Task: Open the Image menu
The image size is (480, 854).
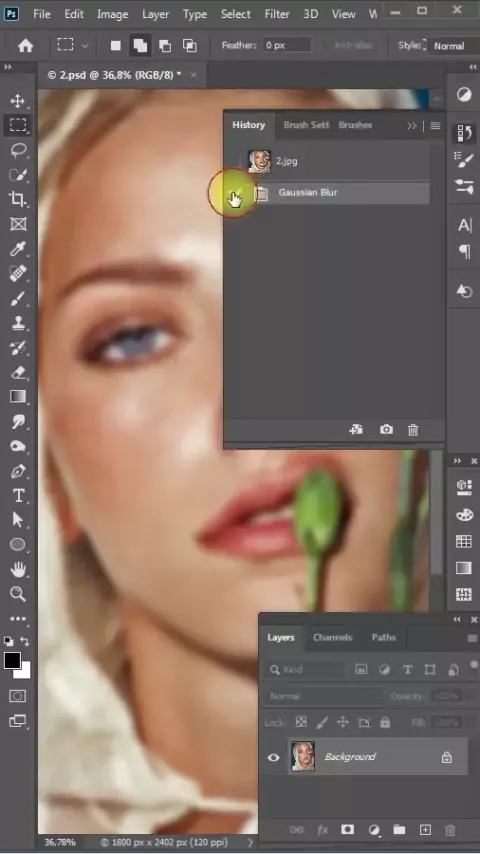Action: point(112,14)
